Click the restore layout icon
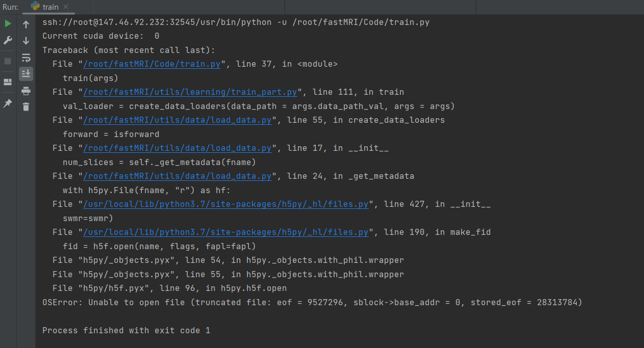The image size is (644, 348). pyautogui.click(x=8, y=82)
